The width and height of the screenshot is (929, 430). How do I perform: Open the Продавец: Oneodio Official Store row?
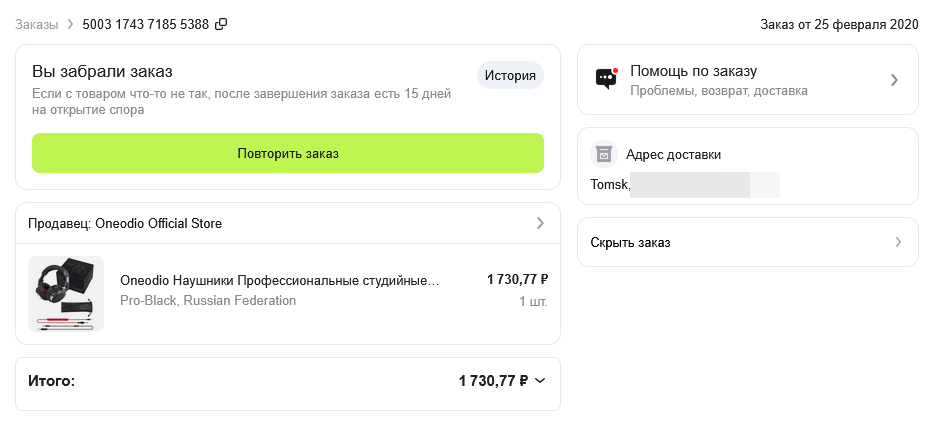click(287, 223)
